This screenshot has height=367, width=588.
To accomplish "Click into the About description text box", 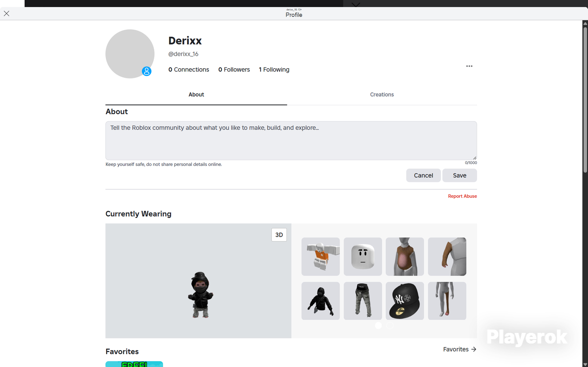I will point(291,141).
